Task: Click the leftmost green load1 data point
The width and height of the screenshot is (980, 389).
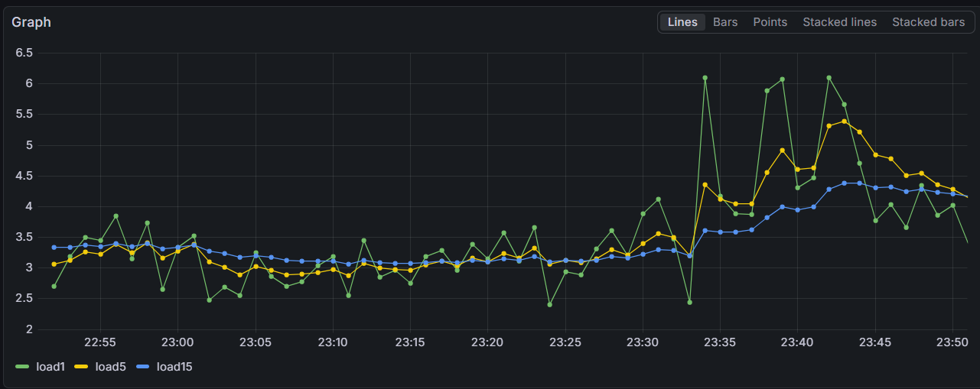Action: 54,286
